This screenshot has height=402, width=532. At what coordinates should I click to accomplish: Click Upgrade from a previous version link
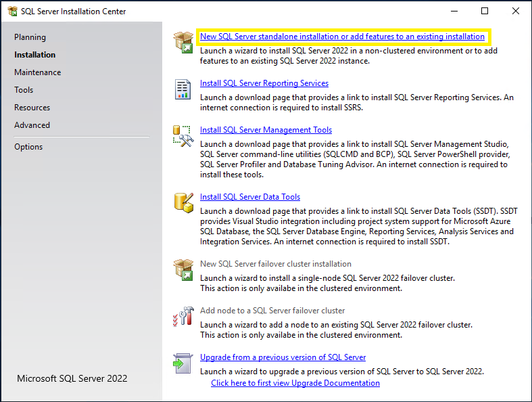pyautogui.click(x=283, y=357)
